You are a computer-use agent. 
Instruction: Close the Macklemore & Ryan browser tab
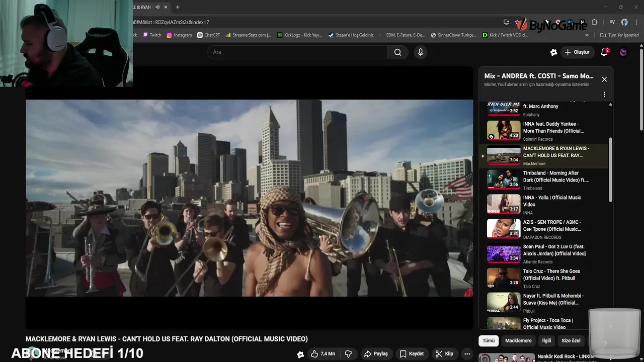pyautogui.click(x=166, y=7)
